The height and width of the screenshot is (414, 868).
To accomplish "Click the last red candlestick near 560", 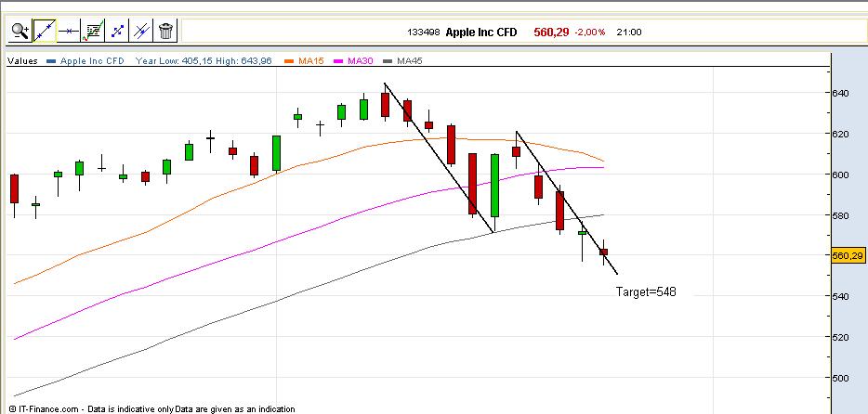I will pyautogui.click(x=604, y=252).
